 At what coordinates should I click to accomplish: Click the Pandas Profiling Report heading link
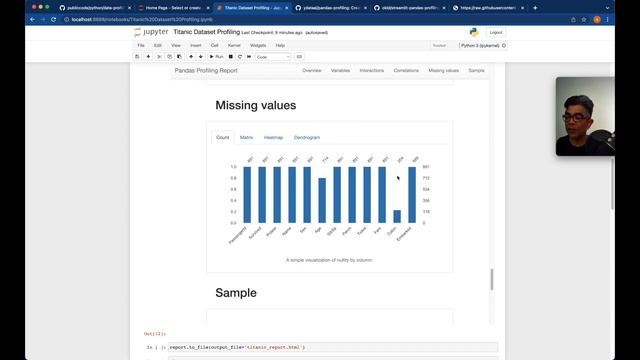point(206,71)
